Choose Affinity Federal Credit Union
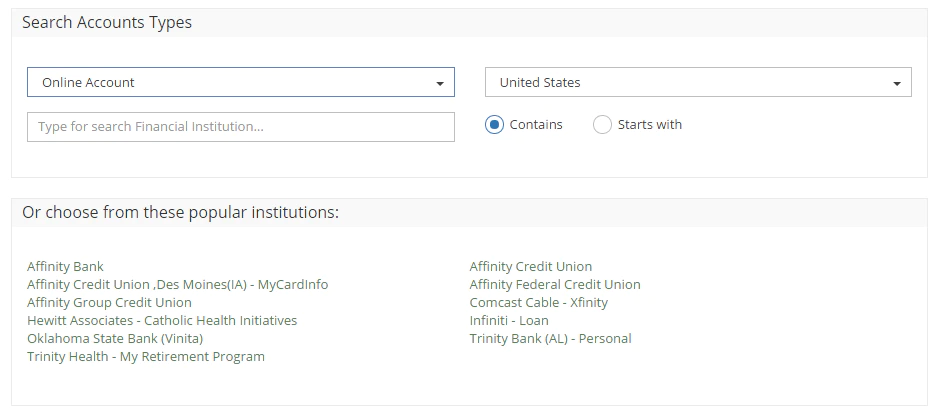 tap(555, 284)
